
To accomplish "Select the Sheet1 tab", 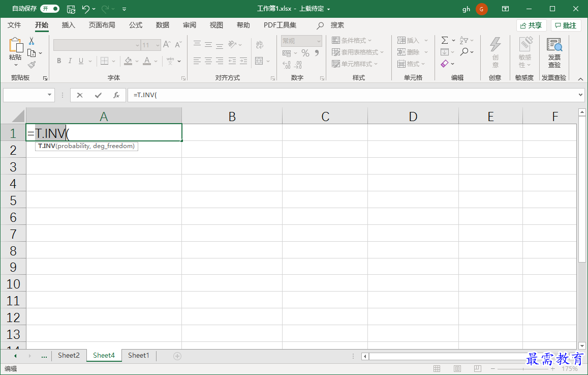I will click(x=138, y=356).
